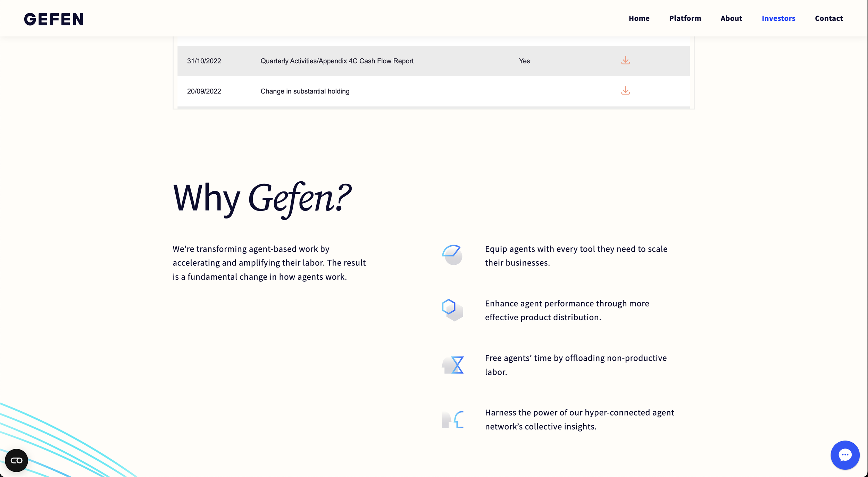Click the Change in substantial holding title
Screen dimensions: 868x477
(x=305, y=91)
